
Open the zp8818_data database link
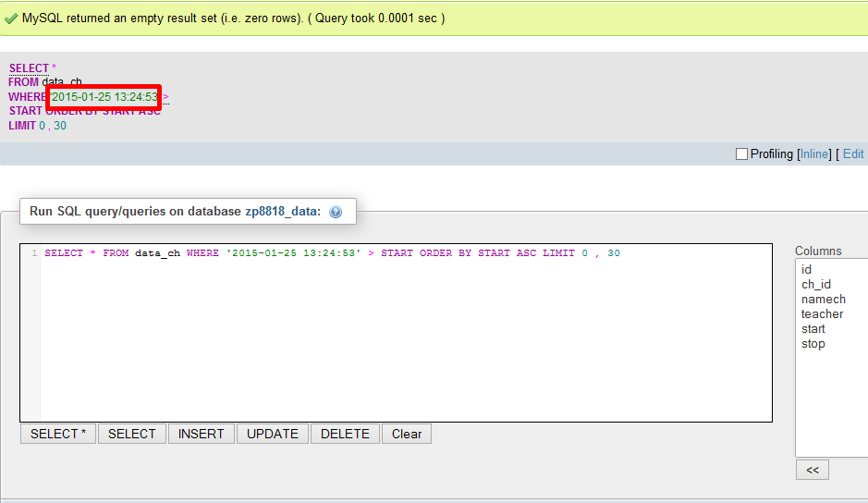point(281,211)
